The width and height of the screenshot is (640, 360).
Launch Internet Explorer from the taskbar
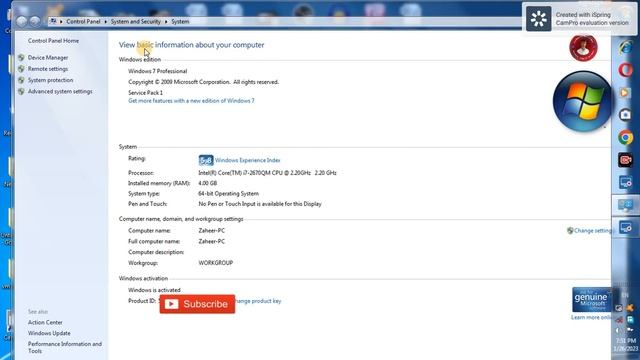625,48
